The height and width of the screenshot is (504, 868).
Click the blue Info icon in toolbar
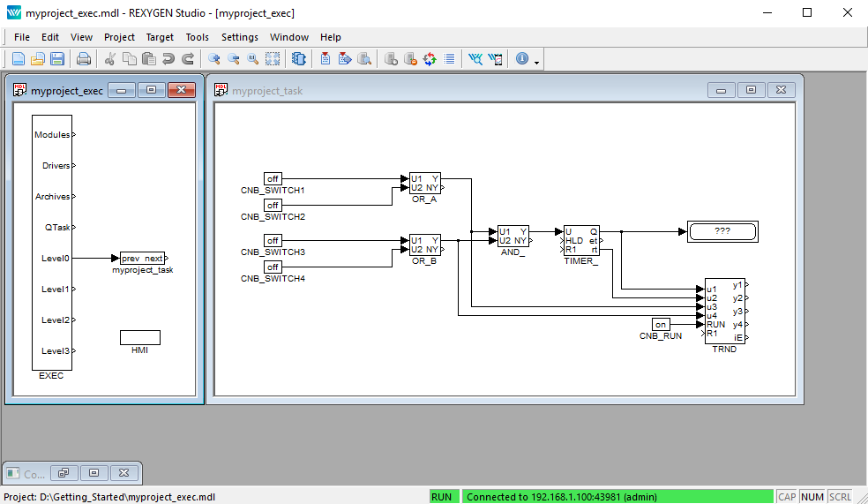[x=522, y=59]
